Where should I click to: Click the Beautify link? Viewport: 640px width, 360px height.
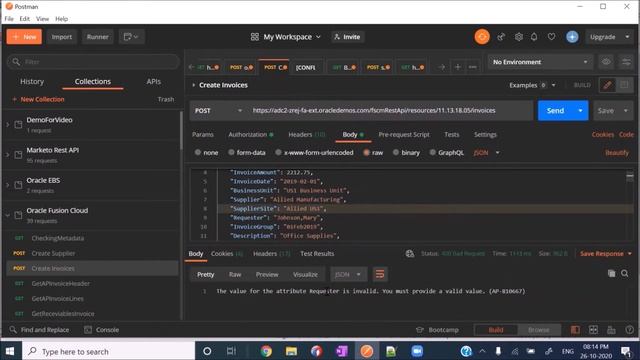(617, 153)
